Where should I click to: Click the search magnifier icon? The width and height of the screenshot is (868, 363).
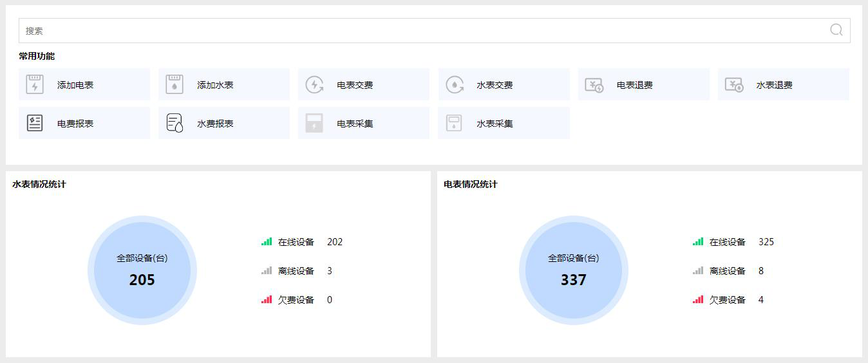[x=836, y=30]
